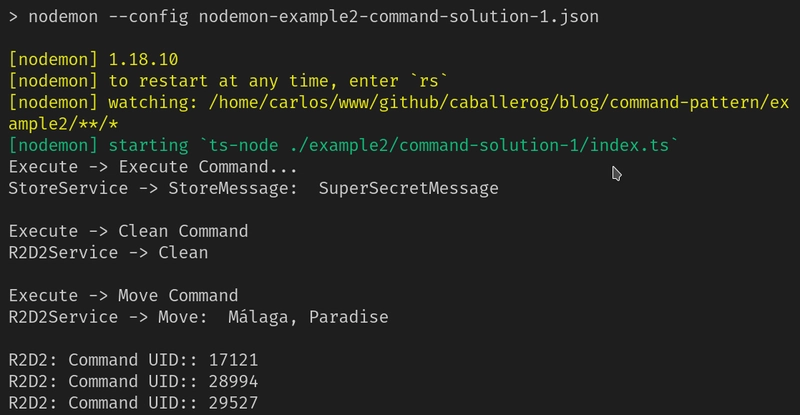This screenshot has width=800, height=415.
Task: Click the green '[nodemon] starting' tag
Action: coord(98,145)
